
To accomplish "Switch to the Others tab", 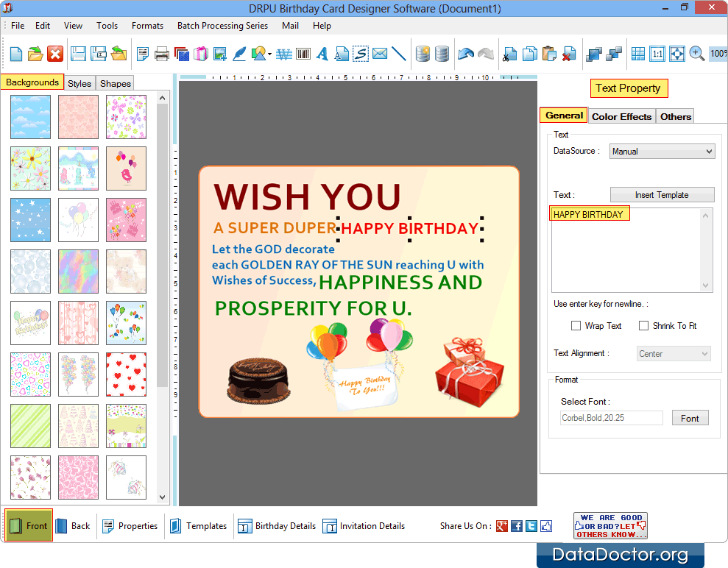I will [x=676, y=116].
